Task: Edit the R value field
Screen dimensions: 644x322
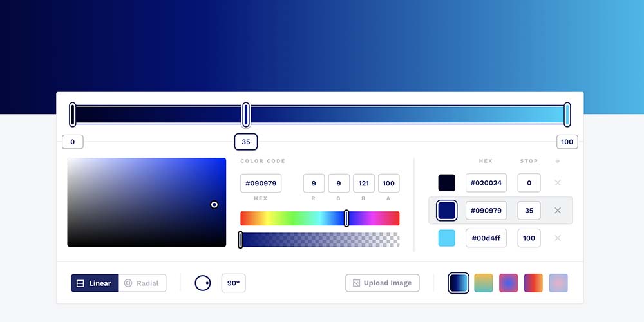Action: 314,183
